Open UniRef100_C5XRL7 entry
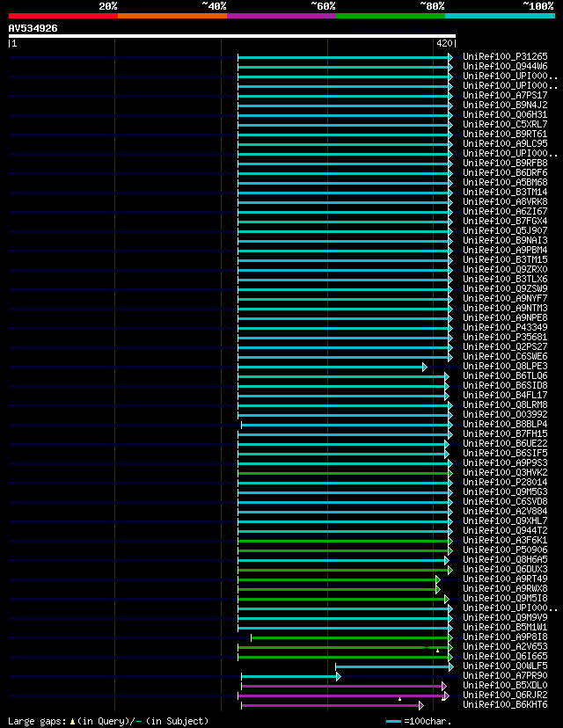The width and height of the screenshot is (563, 728). [505, 125]
